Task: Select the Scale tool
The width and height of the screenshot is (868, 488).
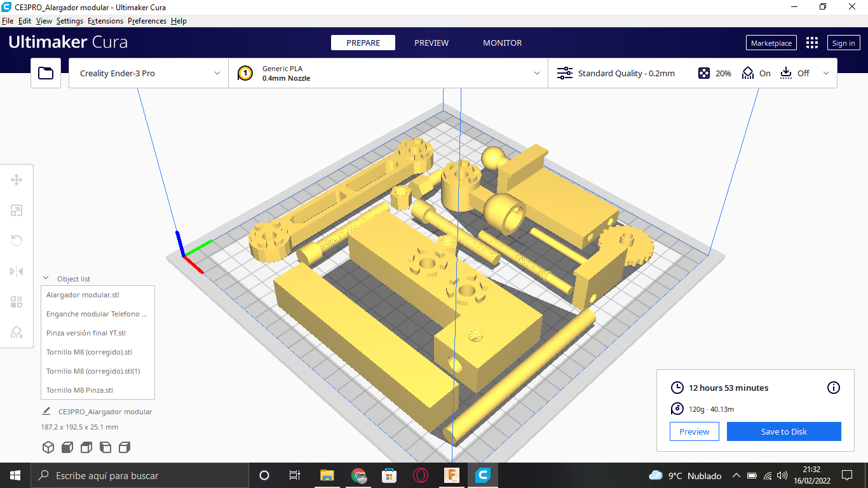Action: tap(17, 210)
